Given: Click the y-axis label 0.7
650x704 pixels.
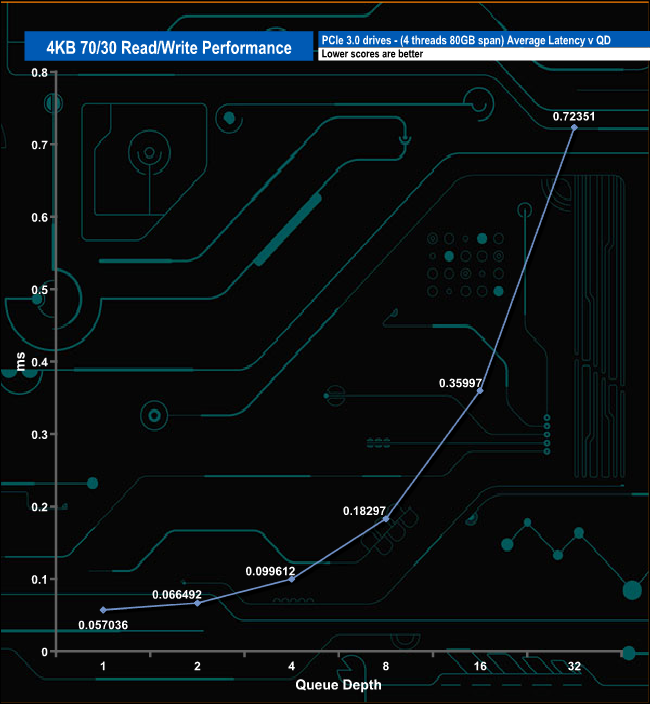Looking at the screenshot, I should click(40, 145).
